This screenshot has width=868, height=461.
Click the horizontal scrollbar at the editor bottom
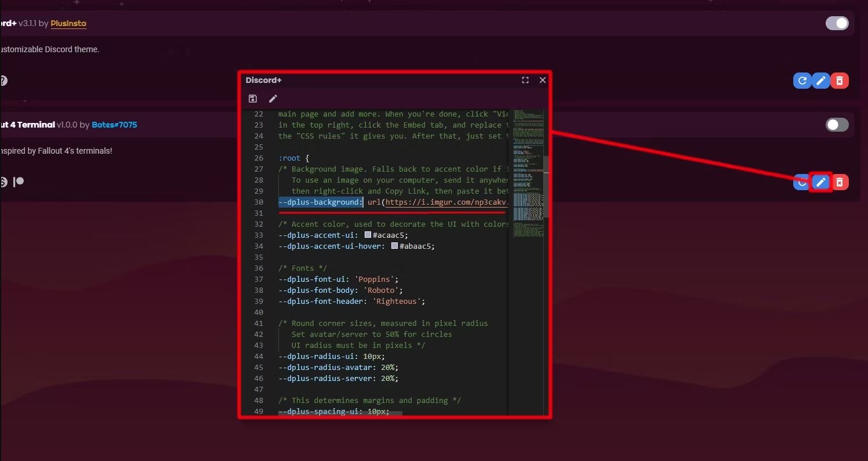[340, 413]
